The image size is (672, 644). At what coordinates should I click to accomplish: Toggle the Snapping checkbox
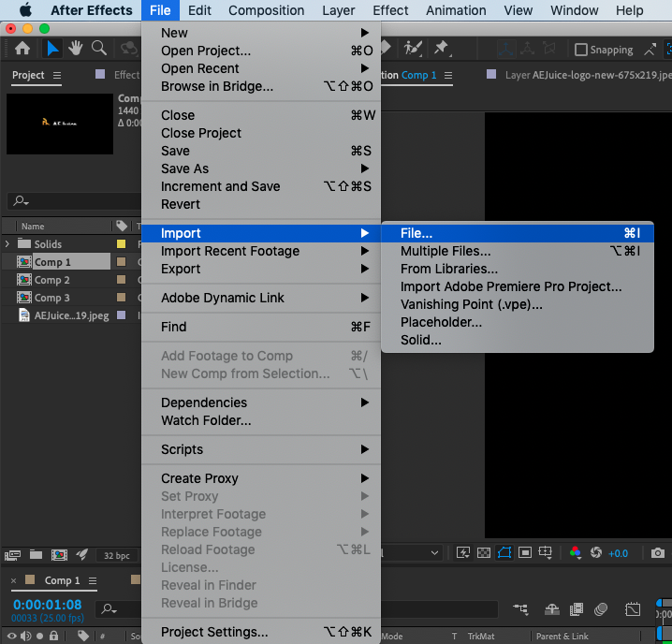pos(581,50)
